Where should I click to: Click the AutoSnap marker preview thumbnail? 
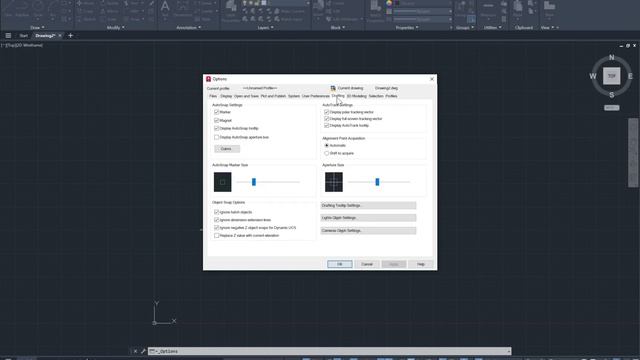point(222,182)
